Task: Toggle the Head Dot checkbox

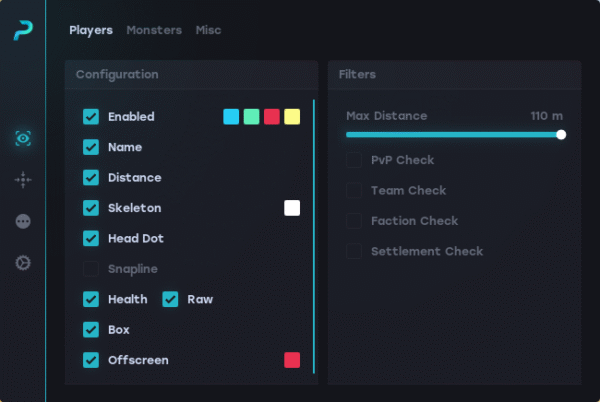Action: coord(91,238)
